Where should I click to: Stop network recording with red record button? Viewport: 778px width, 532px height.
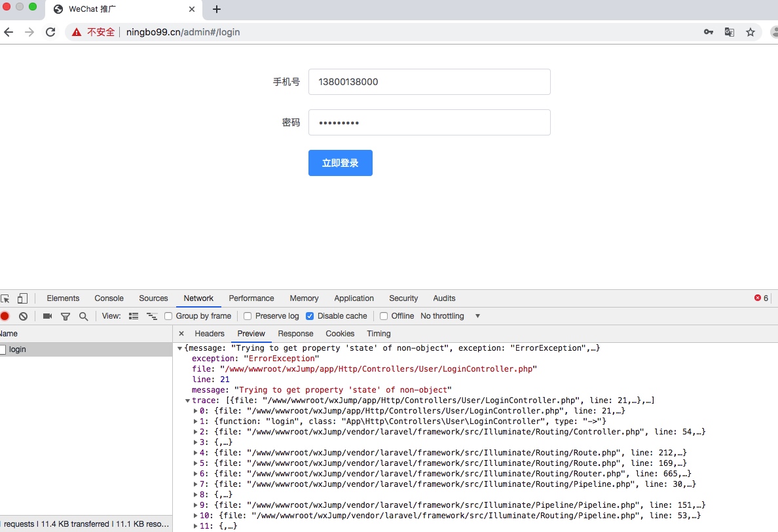(5, 316)
